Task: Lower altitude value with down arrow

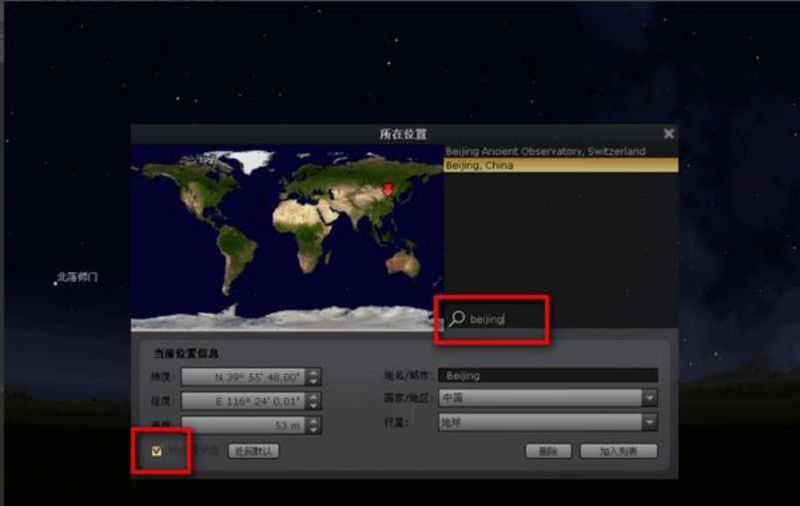Action: click(x=314, y=430)
